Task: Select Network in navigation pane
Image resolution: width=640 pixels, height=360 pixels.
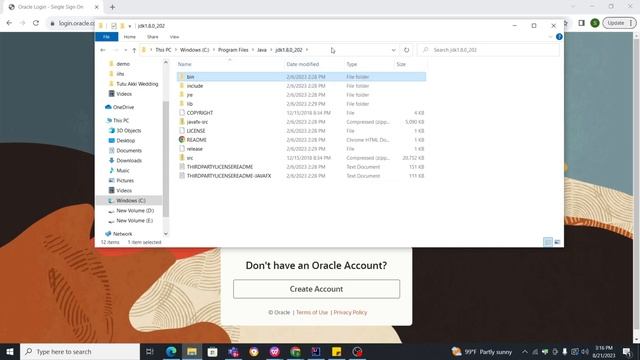Action: tap(122, 234)
